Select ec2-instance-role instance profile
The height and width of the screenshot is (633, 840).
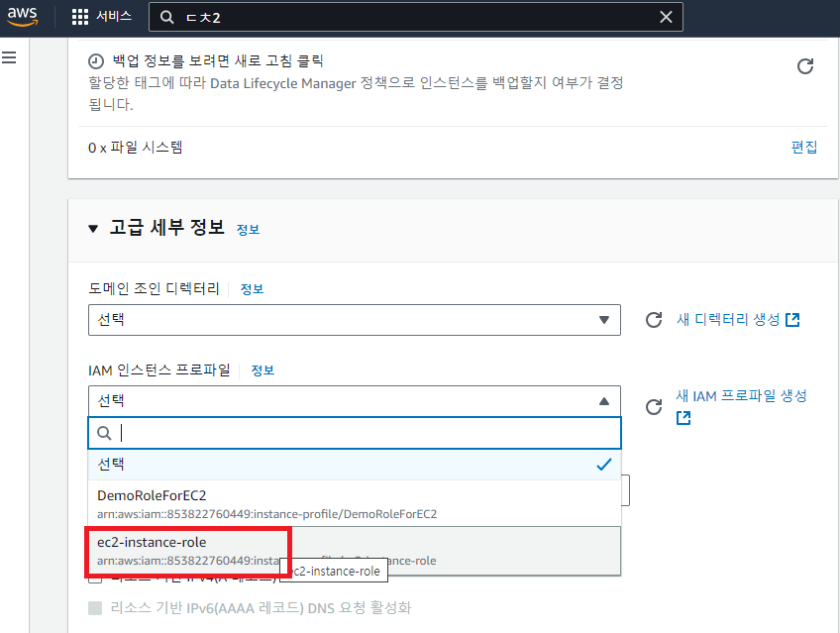pos(354,551)
